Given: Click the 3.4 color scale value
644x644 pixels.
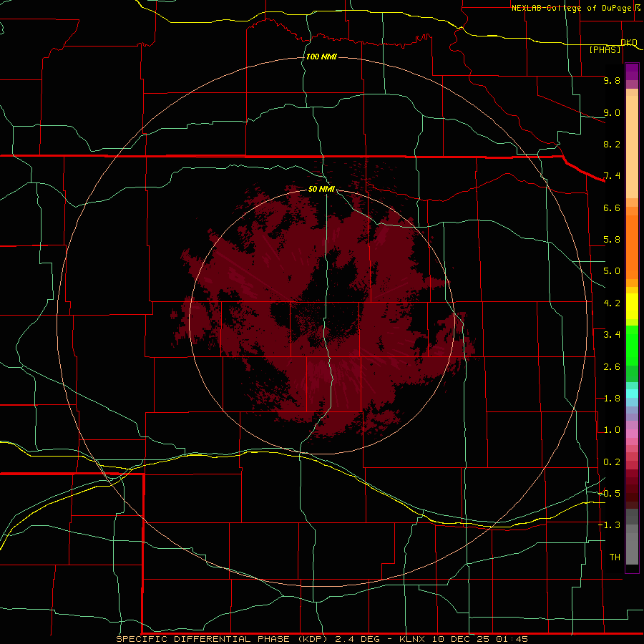Looking at the screenshot, I should (612, 335).
